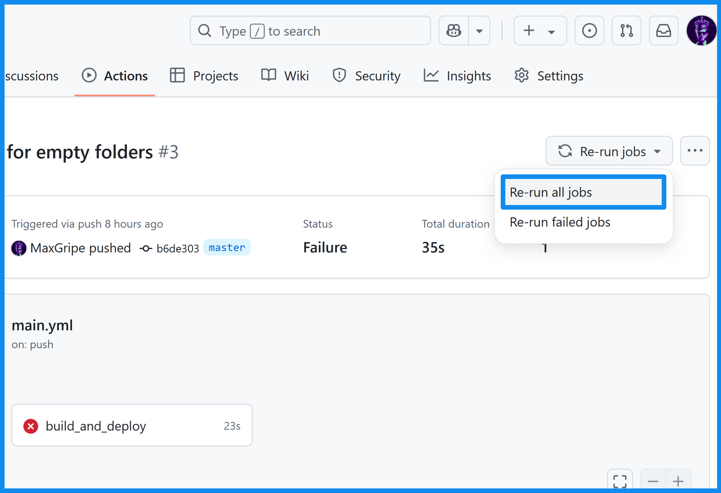Open repository Settings tab
The image size is (721, 493).
(x=548, y=76)
